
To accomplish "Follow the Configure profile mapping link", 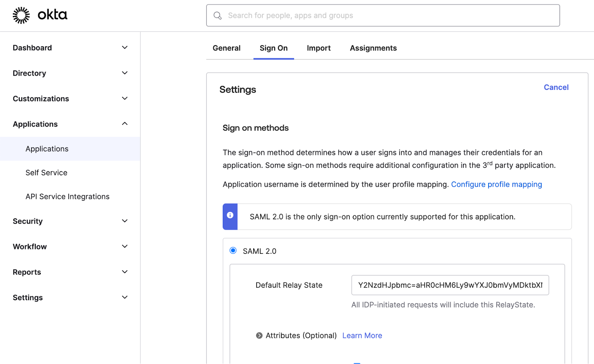I will (496, 184).
